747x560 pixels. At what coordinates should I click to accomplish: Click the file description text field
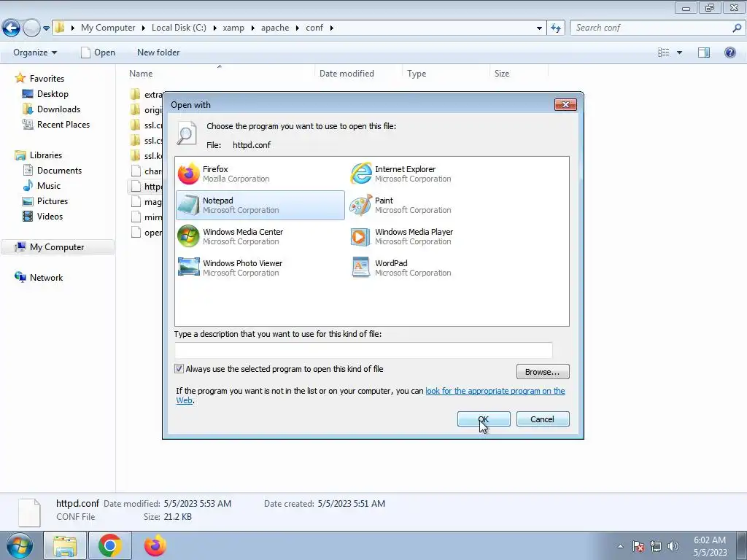click(x=363, y=350)
